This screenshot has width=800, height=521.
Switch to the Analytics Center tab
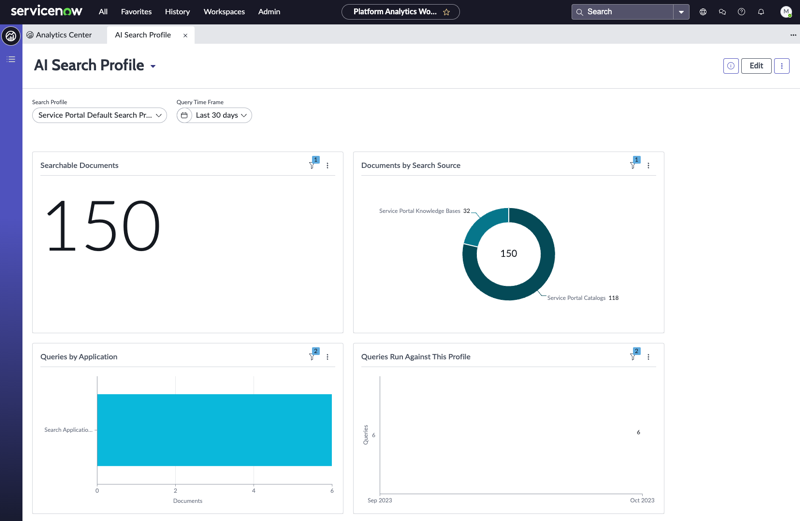59,35
